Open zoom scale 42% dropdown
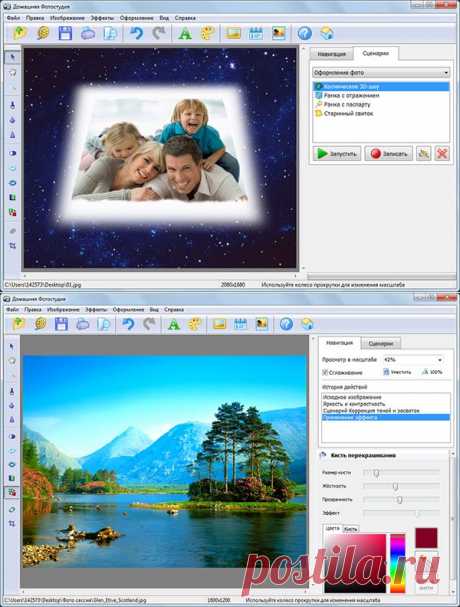460x607 pixels. [413, 360]
